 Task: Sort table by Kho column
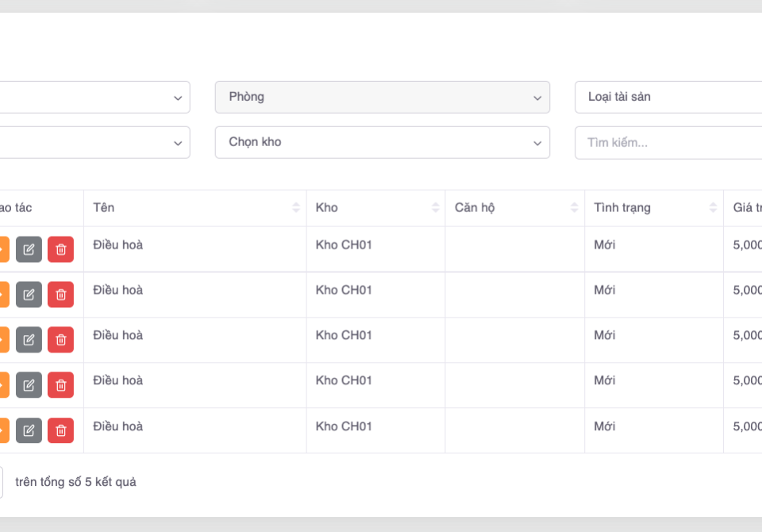click(x=435, y=208)
